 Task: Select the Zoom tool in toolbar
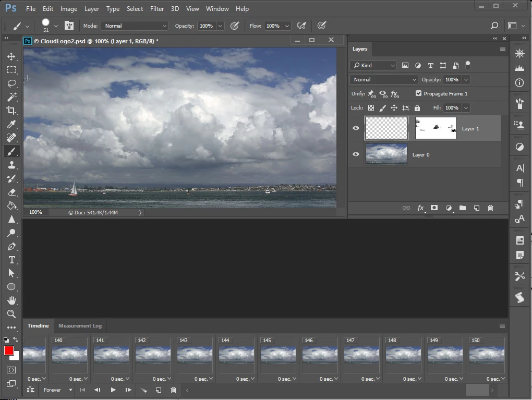pyautogui.click(x=11, y=314)
